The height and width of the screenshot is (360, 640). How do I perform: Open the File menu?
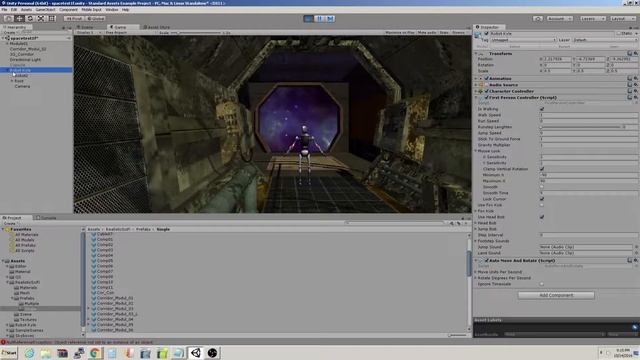(4, 9)
